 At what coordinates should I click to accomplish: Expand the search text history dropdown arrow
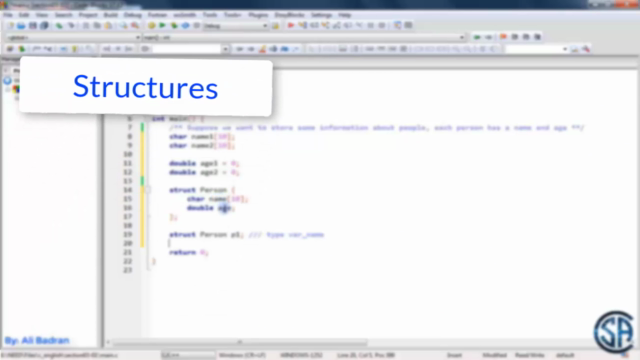[x=225, y=49]
